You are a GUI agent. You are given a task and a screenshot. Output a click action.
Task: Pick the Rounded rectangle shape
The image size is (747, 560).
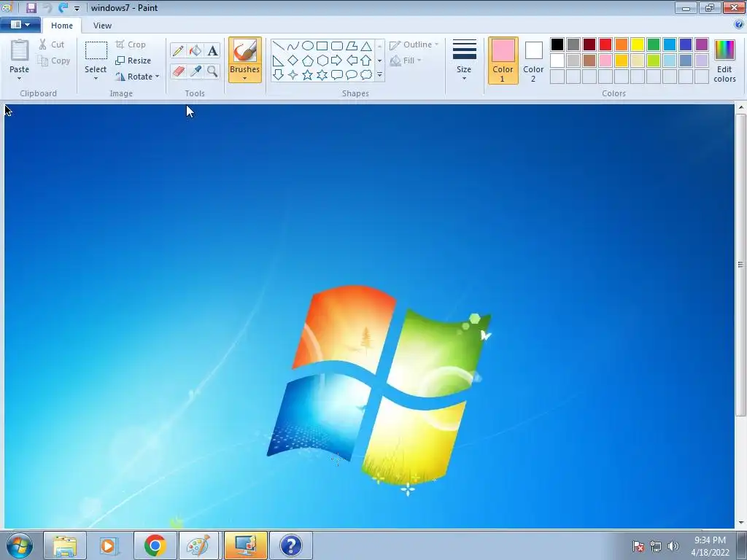(x=337, y=46)
